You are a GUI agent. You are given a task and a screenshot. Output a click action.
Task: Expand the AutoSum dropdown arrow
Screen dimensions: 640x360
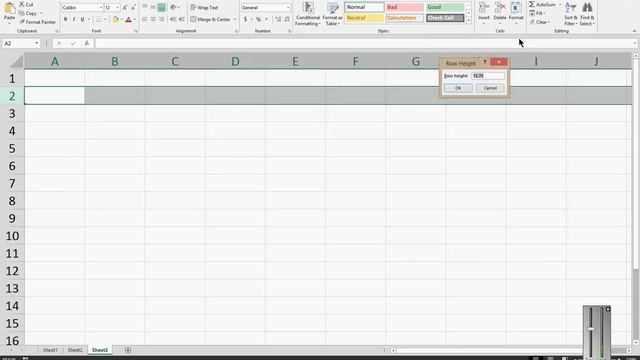560,4
